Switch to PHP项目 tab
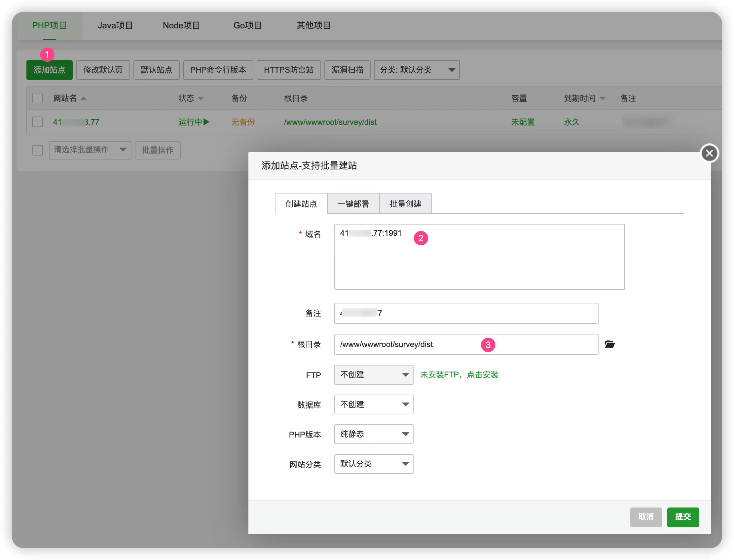Image resolution: width=734 pixels, height=560 pixels. 49,26
